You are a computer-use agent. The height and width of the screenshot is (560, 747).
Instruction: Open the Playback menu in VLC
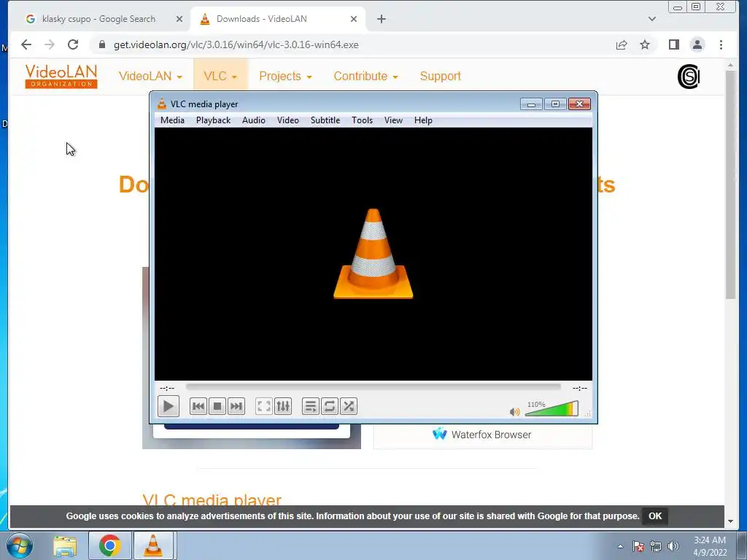(x=214, y=120)
